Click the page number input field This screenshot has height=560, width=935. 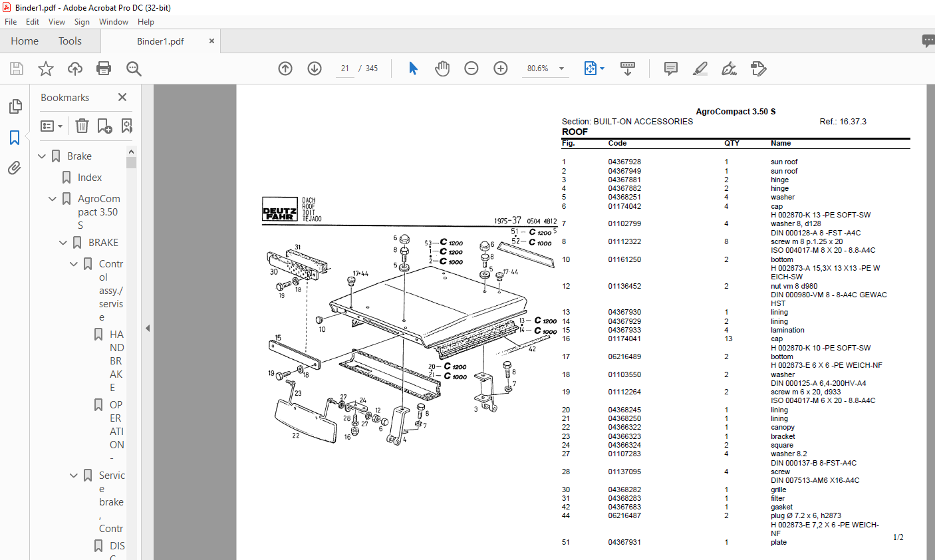pyautogui.click(x=344, y=69)
